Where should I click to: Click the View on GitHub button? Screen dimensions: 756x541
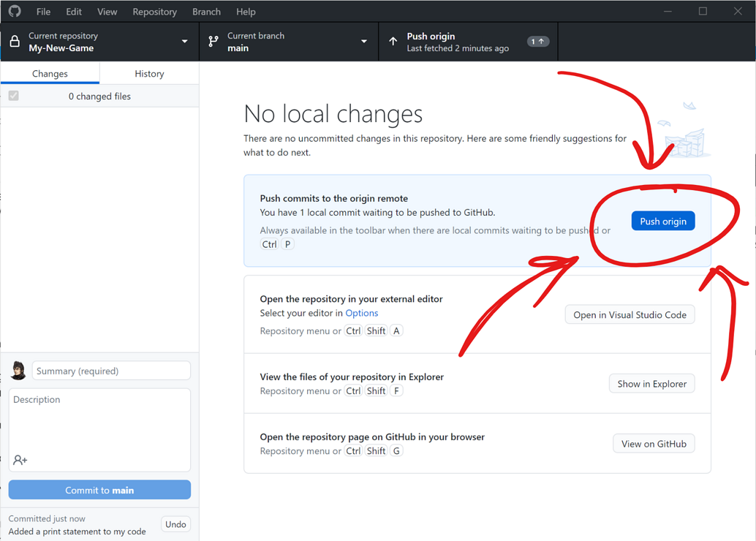point(654,444)
